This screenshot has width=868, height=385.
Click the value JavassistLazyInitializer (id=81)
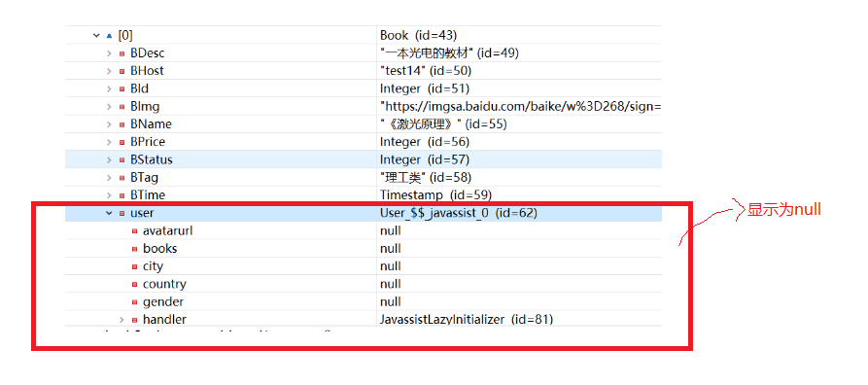click(x=467, y=319)
